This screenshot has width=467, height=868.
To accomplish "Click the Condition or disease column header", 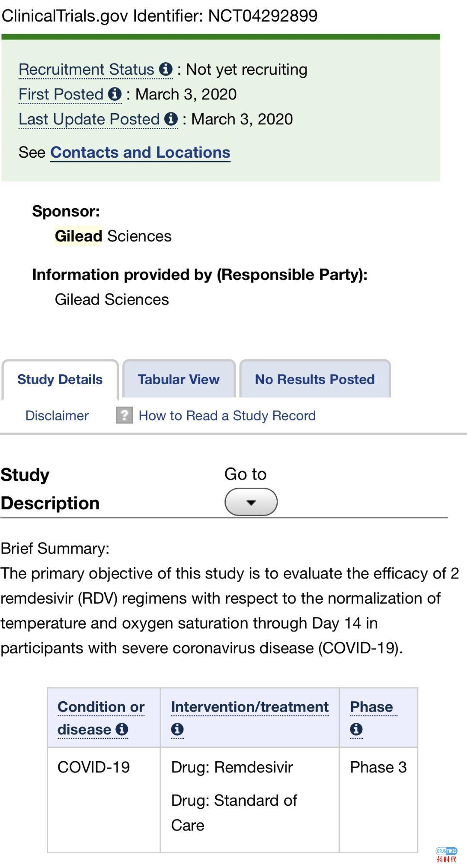I will point(101,707).
